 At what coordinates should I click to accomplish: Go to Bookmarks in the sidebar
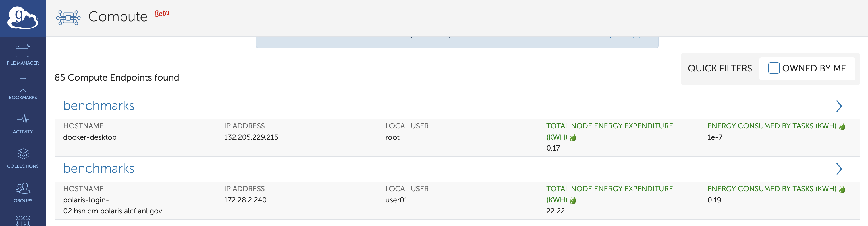pyautogui.click(x=23, y=89)
